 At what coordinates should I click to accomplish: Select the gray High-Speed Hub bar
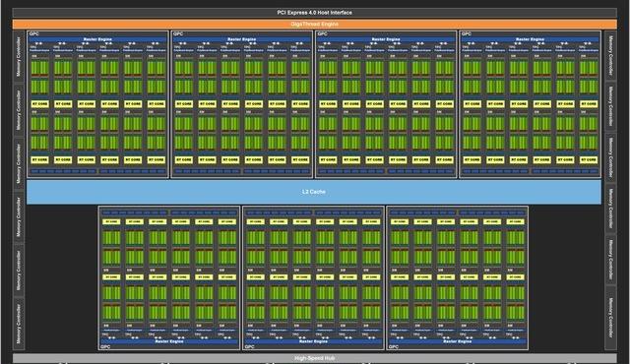[315, 358]
